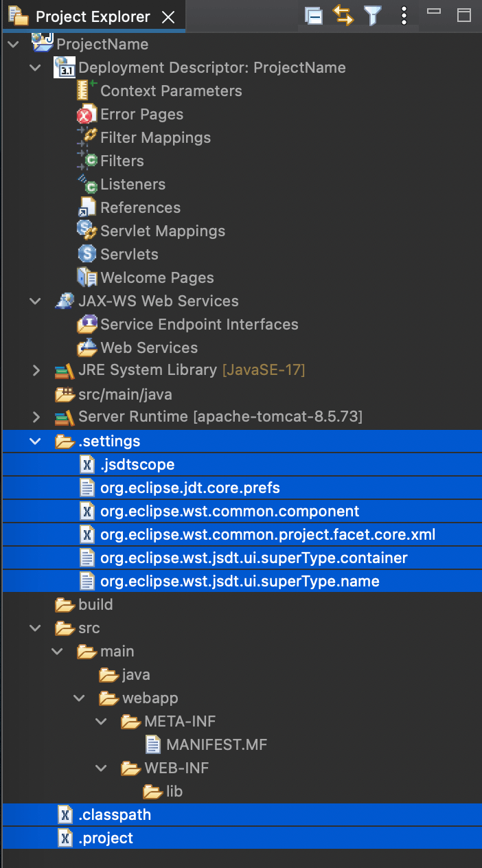The height and width of the screenshot is (868, 482).
Task: Select the .classpath file
Action: pyautogui.click(x=104, y=815)
